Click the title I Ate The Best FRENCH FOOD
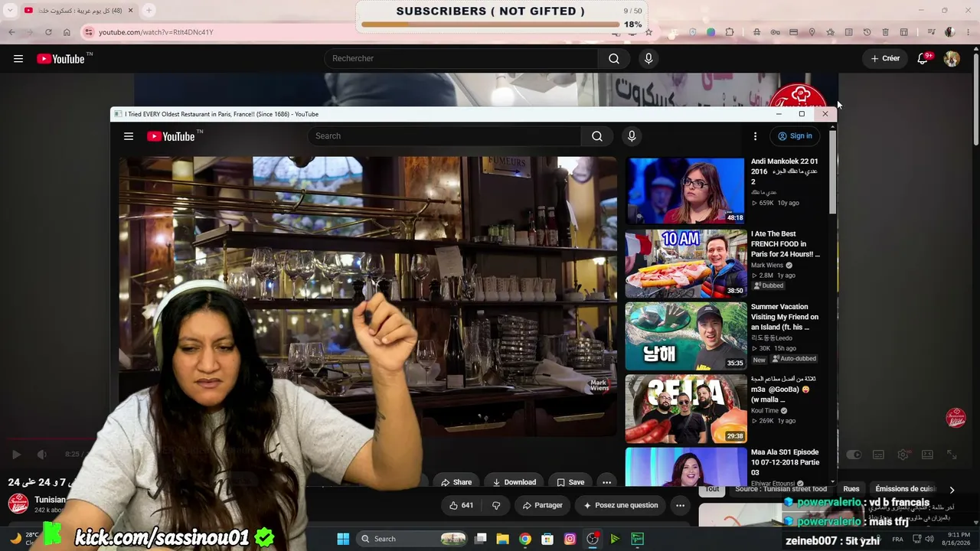Image resolution: width=980 pixels, height=551 pixels. tap(786, 244)
